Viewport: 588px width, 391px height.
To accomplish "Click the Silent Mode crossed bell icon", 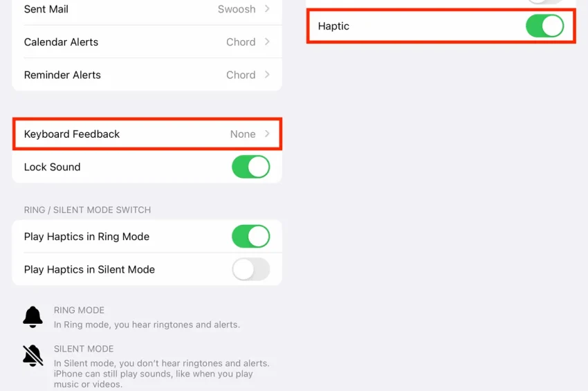I will [33, 356].
